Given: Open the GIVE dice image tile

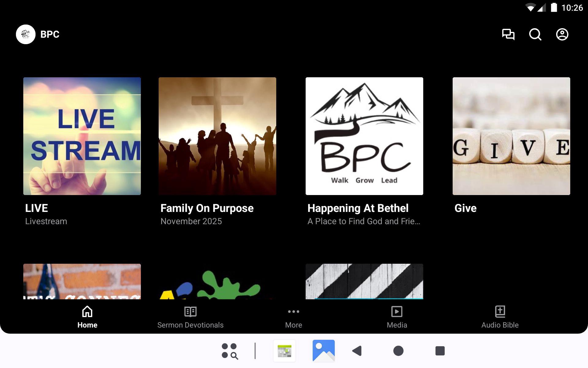Looking at the screenshot, I should point(511,136).
